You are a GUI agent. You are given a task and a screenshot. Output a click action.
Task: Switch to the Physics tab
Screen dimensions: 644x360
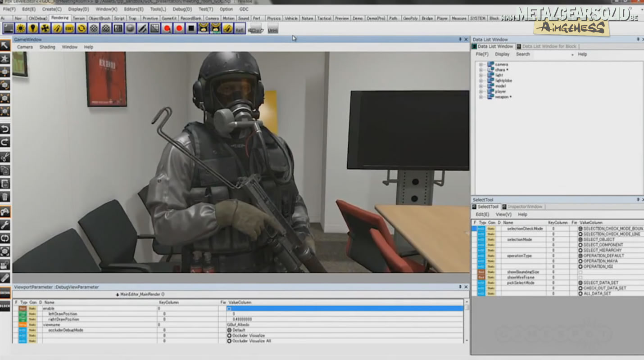tap(273, 18)
